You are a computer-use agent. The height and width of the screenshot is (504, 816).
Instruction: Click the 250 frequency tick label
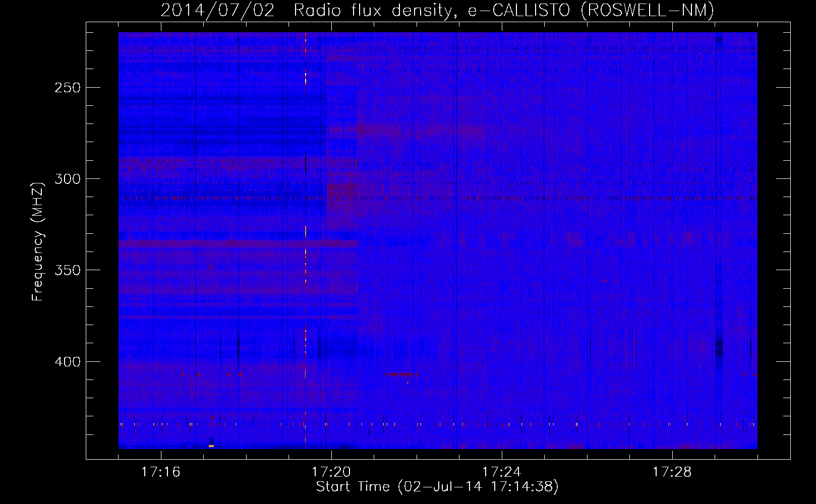tap(68, 88)
